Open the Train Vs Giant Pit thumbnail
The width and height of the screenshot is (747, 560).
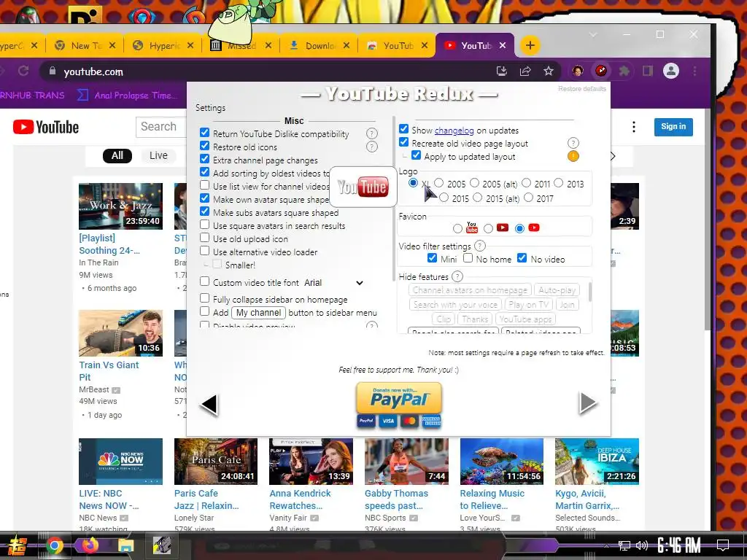click(x=120, y=332)
